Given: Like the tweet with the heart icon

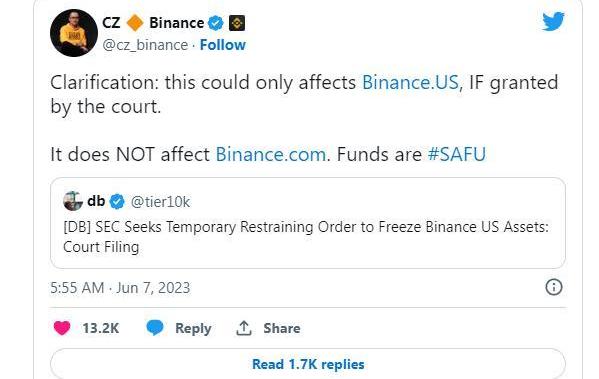Looking at the screenshot, I should pos(62,328).
